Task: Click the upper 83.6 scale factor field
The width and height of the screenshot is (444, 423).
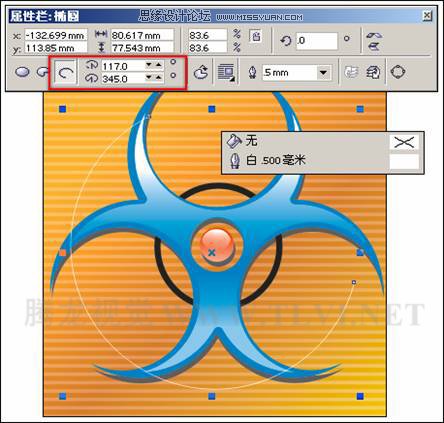Action: [208, 35]
